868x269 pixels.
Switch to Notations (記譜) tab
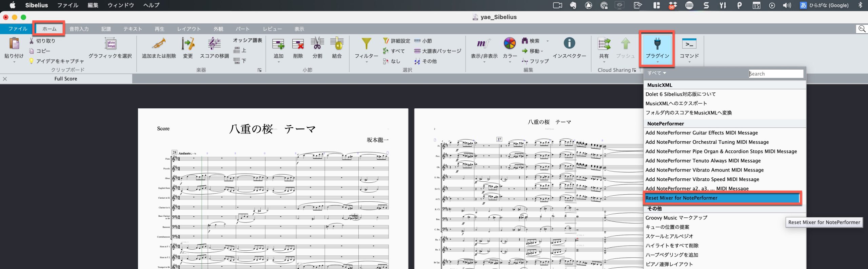[x=106, y=29]
